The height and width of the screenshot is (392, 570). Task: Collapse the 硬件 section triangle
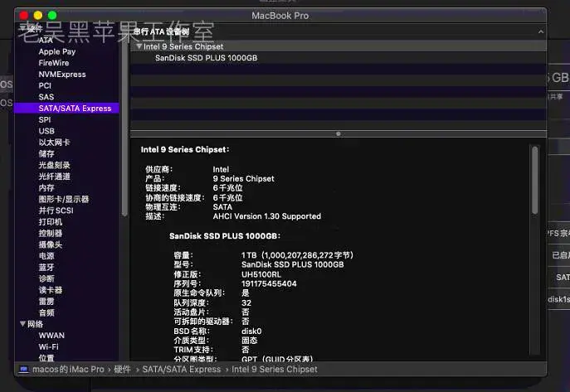(22, 28)
